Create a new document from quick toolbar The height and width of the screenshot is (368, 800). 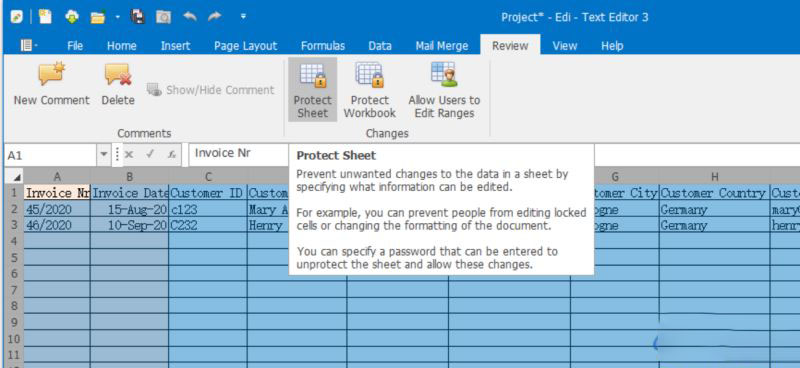pyautogui.click(x=45, y=17)
